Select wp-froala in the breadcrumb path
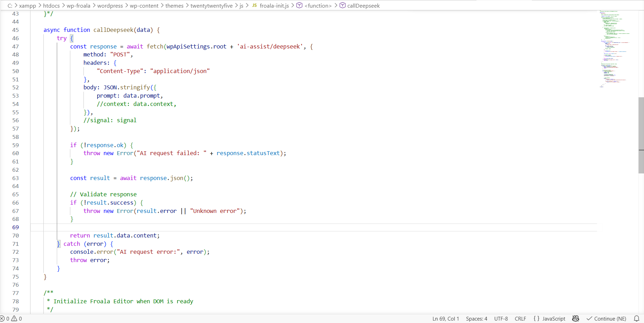 79,6
